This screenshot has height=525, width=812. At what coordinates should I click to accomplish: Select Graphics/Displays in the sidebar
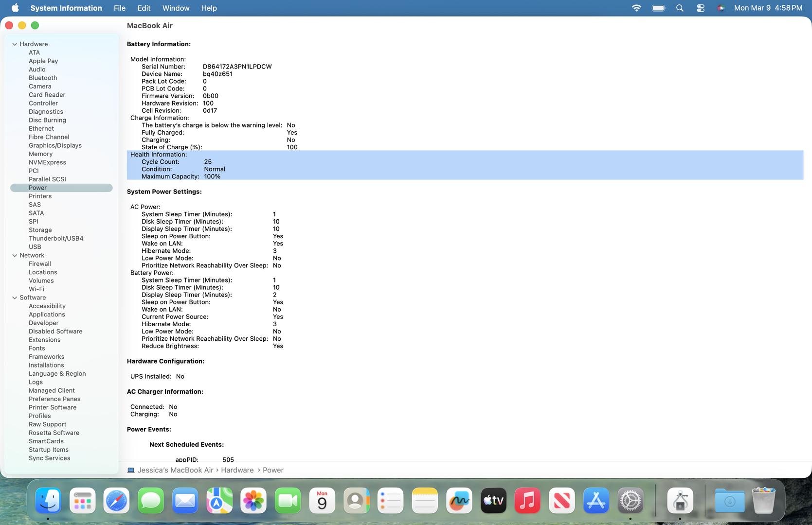(55, 145)
